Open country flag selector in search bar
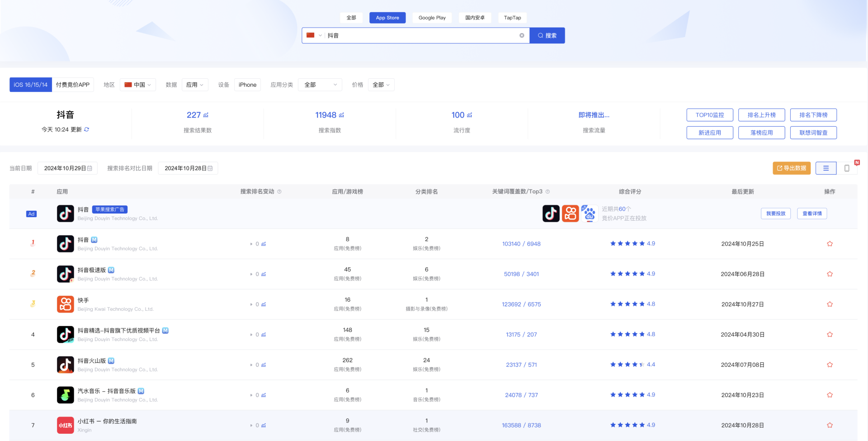 pos(314,35)
